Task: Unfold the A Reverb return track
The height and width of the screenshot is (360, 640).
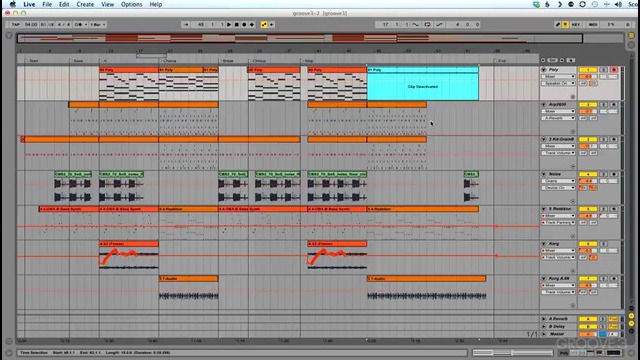Action: 544,319
